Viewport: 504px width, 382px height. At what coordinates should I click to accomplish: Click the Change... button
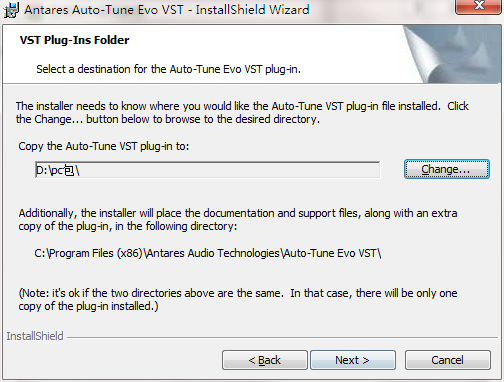tap(447, 169)
